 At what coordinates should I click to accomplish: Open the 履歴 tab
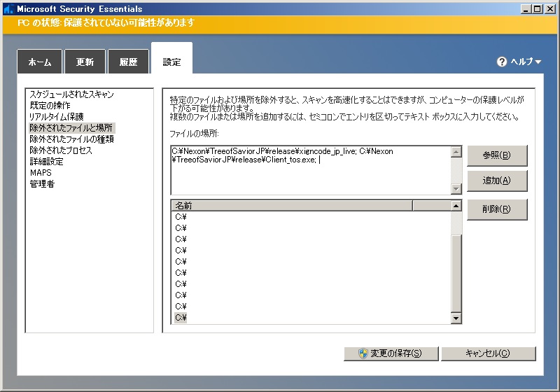(x=128, y=62)
